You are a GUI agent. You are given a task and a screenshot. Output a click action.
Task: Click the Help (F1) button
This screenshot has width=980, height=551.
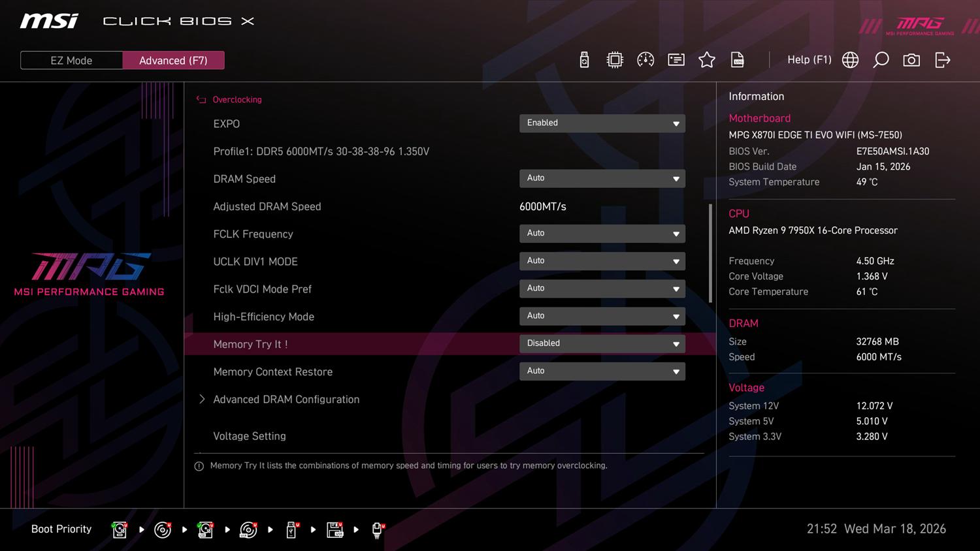click(x=809, y=60)
